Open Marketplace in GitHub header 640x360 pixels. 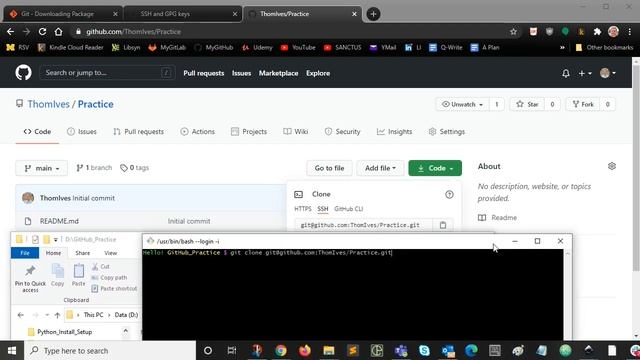(278, 73)
